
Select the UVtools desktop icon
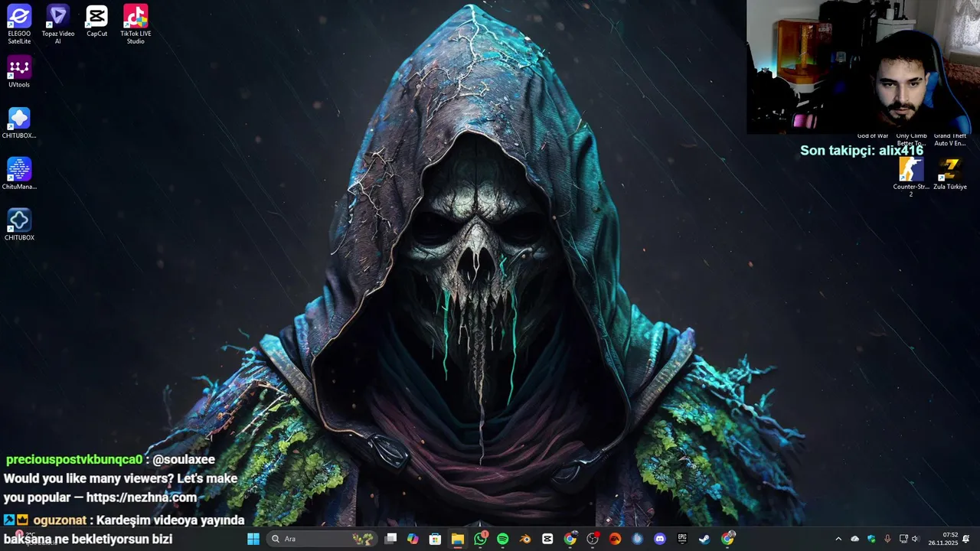[19, 72]
